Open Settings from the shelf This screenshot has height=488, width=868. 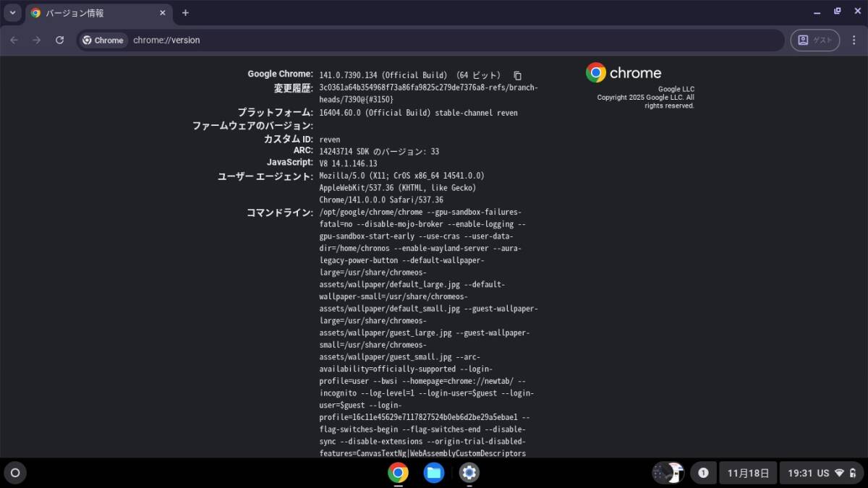(x=469, y=473)
